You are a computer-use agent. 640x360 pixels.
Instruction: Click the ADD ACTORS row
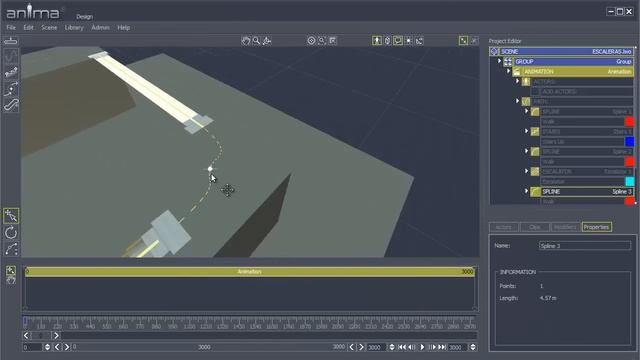[582, 91]
